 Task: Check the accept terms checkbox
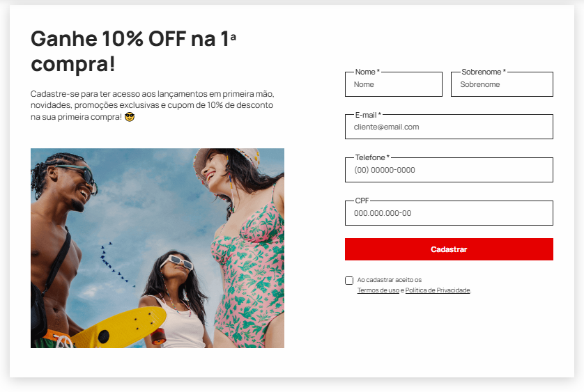point(349,281)
